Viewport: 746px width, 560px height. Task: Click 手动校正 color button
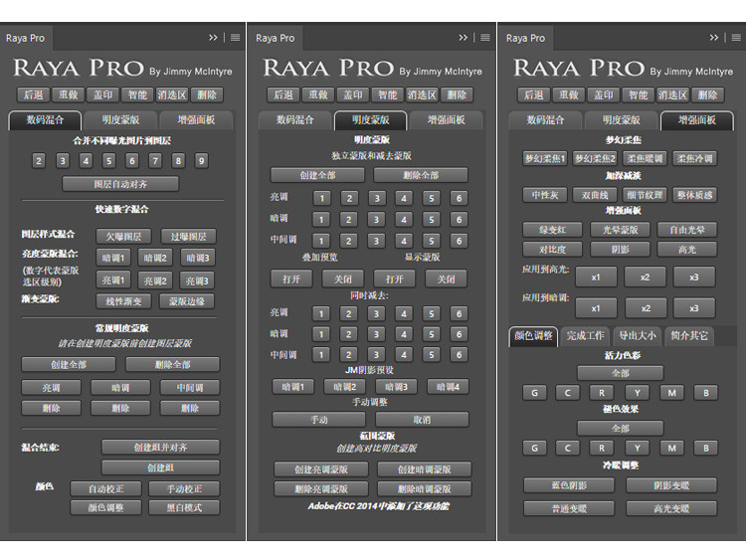[x=184, y=488]
